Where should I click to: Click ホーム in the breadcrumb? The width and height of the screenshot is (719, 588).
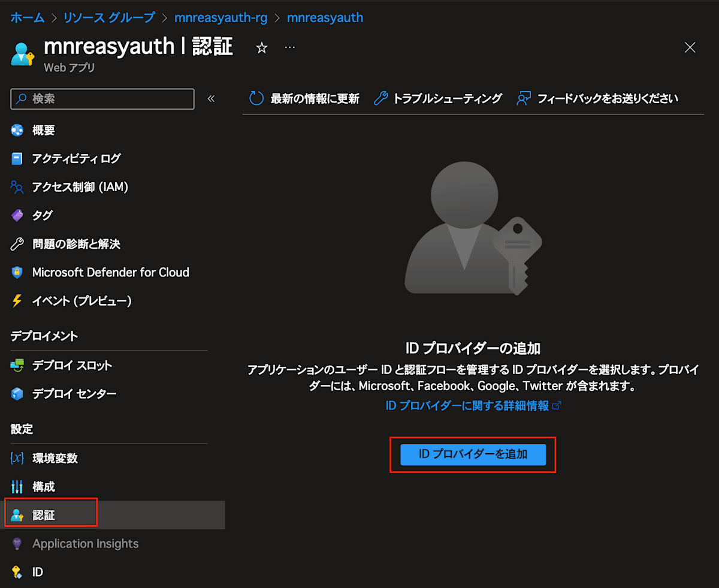pyautogui.click(x=28, y=17)
